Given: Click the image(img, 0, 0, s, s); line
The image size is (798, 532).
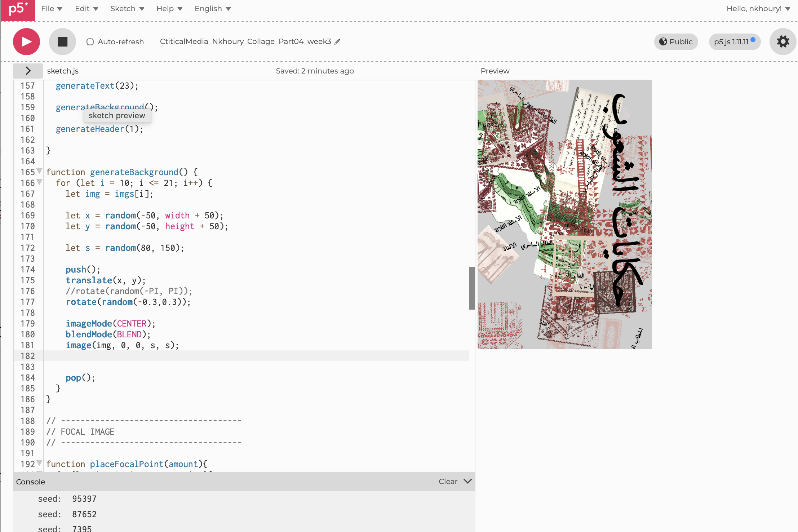Looking at the screenshot, I should point(122,345).
